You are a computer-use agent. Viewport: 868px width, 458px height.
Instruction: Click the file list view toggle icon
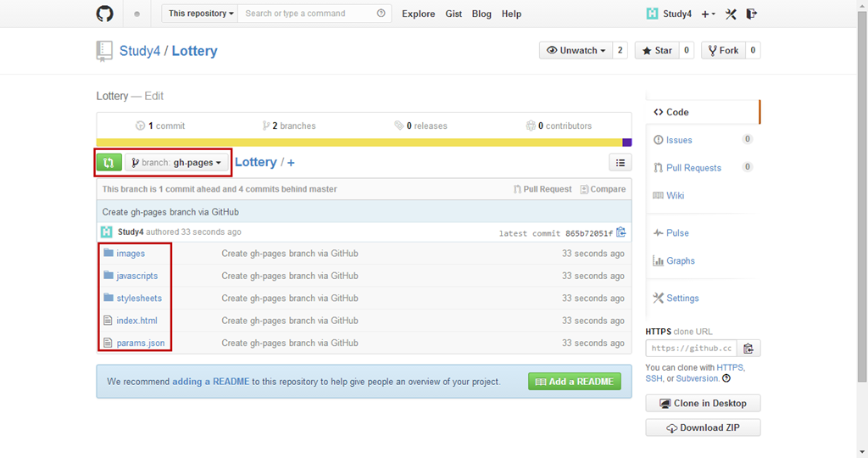pyautogui.click(x=620, y=162)
